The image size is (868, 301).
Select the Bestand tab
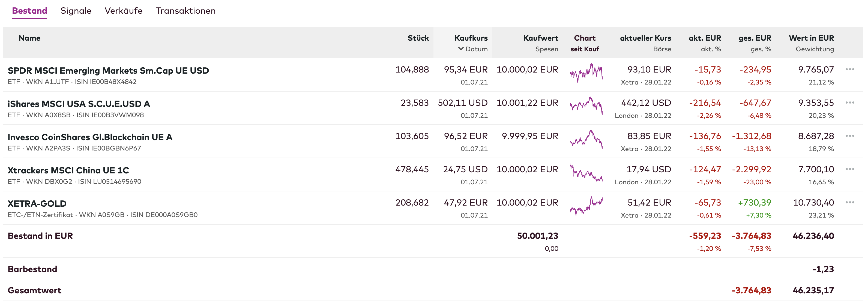point(30,11)
